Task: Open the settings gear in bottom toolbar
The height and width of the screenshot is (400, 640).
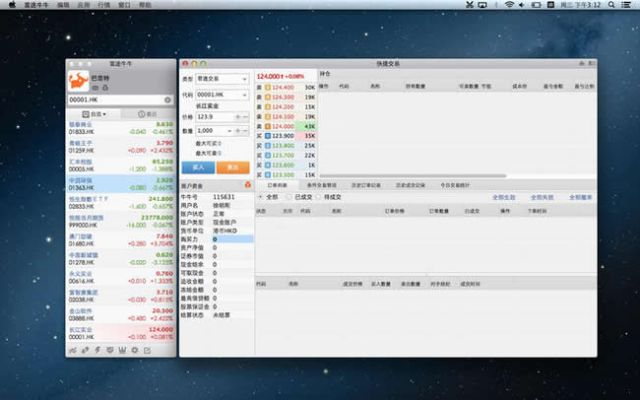Action: coord(135,350)
